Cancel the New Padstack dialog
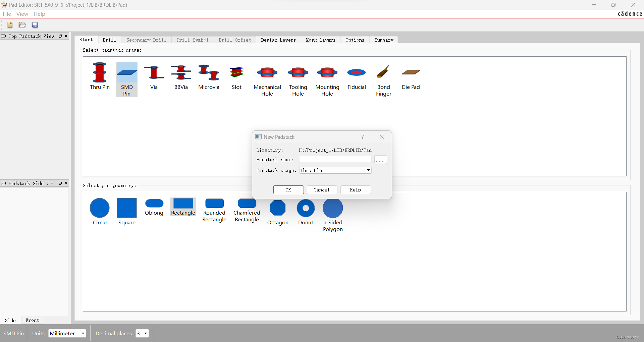Screen dimensions: 644x342 coord(321,190)
